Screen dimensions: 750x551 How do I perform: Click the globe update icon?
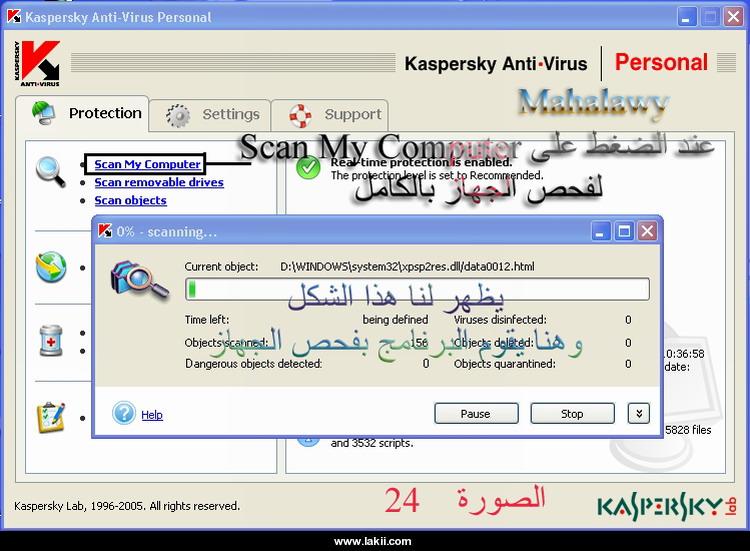tap(51, 266)
